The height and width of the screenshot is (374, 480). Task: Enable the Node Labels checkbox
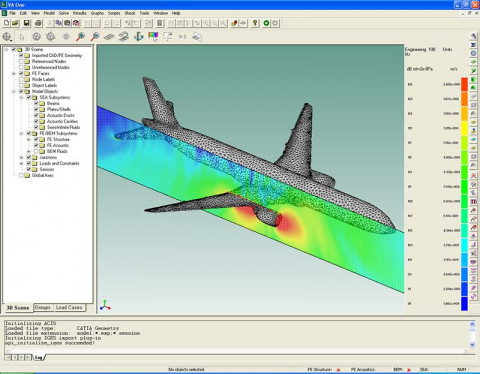21,79
